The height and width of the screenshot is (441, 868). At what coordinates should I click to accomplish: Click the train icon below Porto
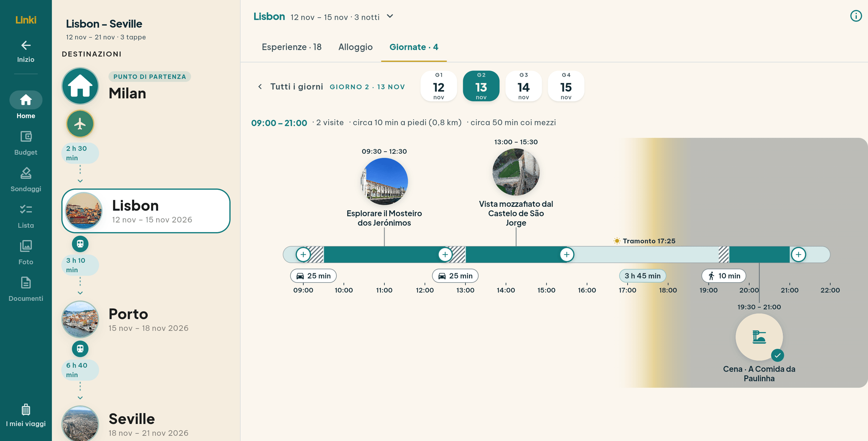[80, 348]
